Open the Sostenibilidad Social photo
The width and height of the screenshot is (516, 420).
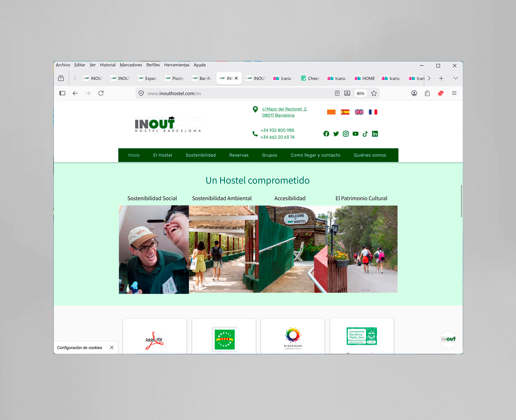pos(154,249)
